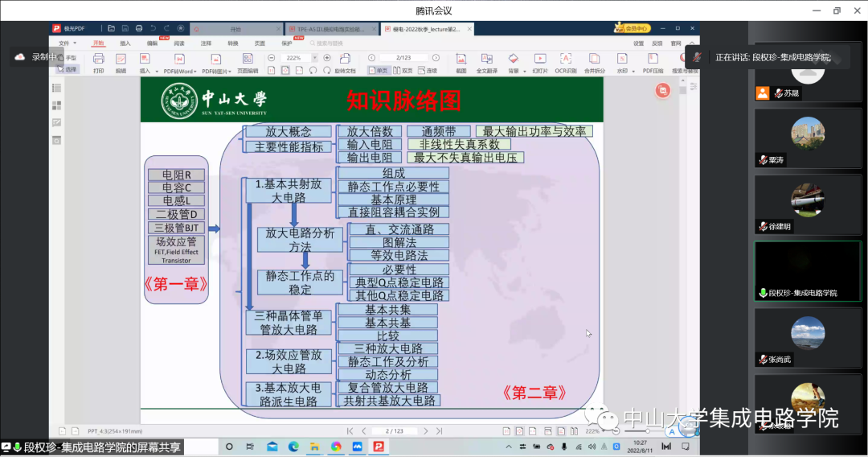Open the 页面编辑 page editing tool
The height and width of the screenshot is (457, 868).
click(x=248, y=61)
